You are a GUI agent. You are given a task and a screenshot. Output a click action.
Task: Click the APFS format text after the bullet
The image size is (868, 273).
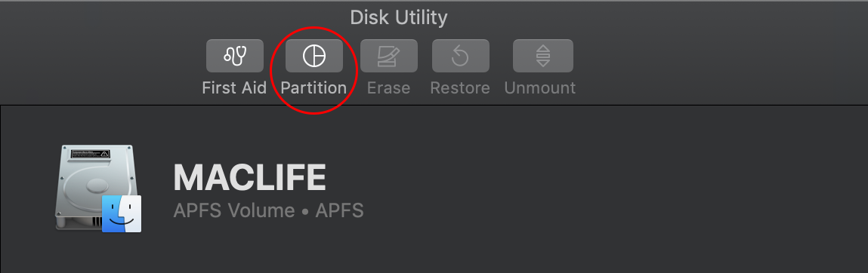click(339, 210)
